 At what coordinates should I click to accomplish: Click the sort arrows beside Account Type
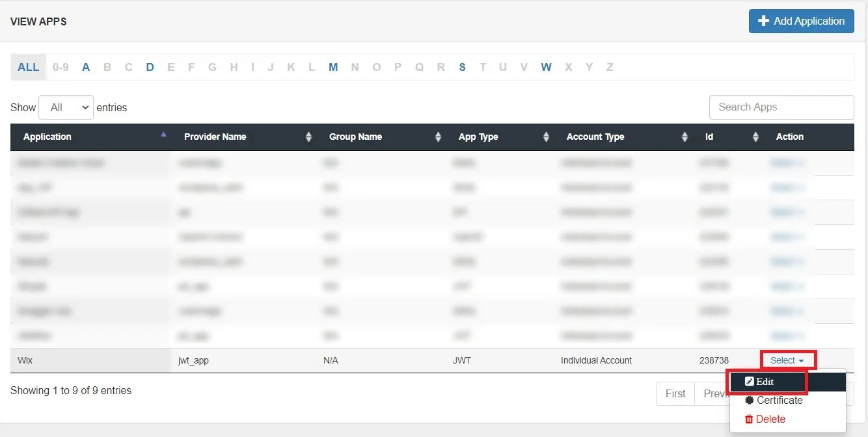[x=685, y=137]
